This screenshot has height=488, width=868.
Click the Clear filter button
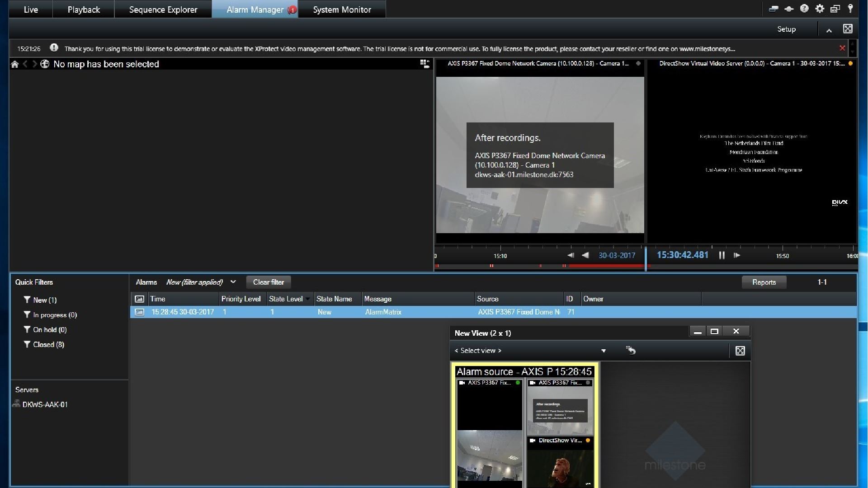pyautogui.click(x=269, y=282)
